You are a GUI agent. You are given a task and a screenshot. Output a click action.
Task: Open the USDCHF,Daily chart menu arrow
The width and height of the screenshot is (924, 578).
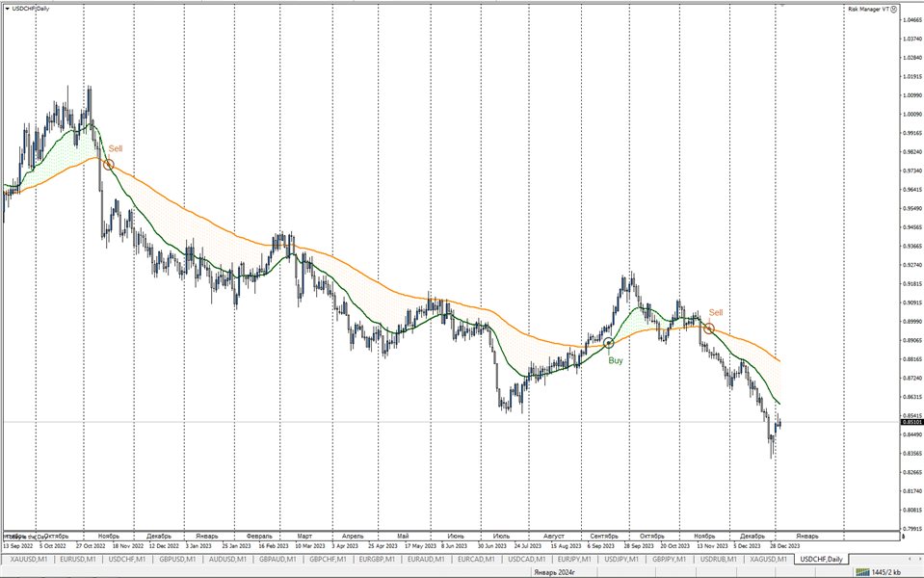[x=7, y=9]
